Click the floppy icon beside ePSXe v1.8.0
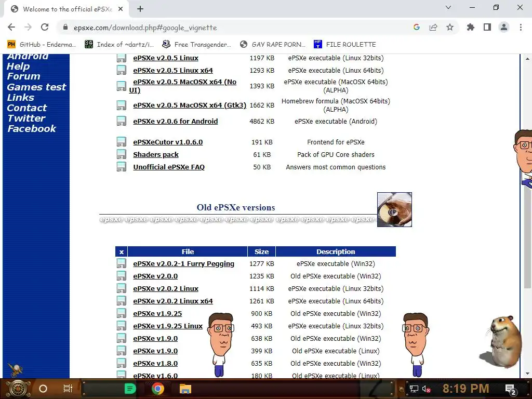 (x=121, y=363)
